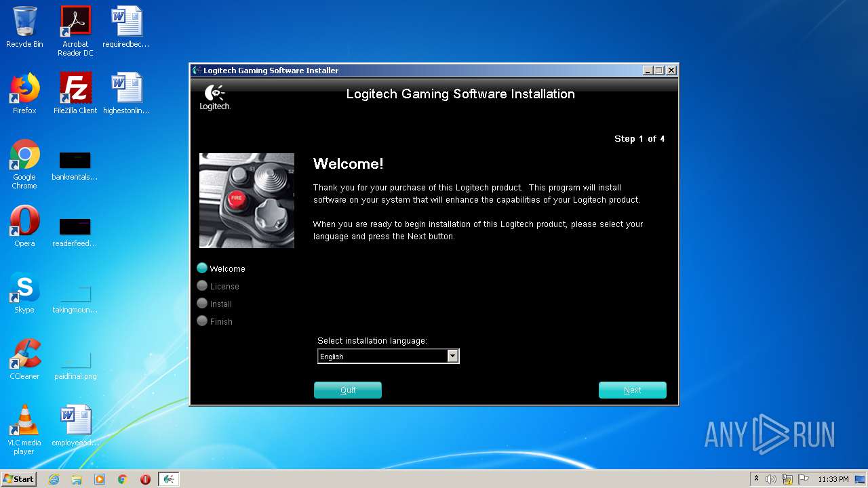Viewport: 868px width, 488px height.
Task: Select the Install step indicator
Action: click(x=214, y=304)
